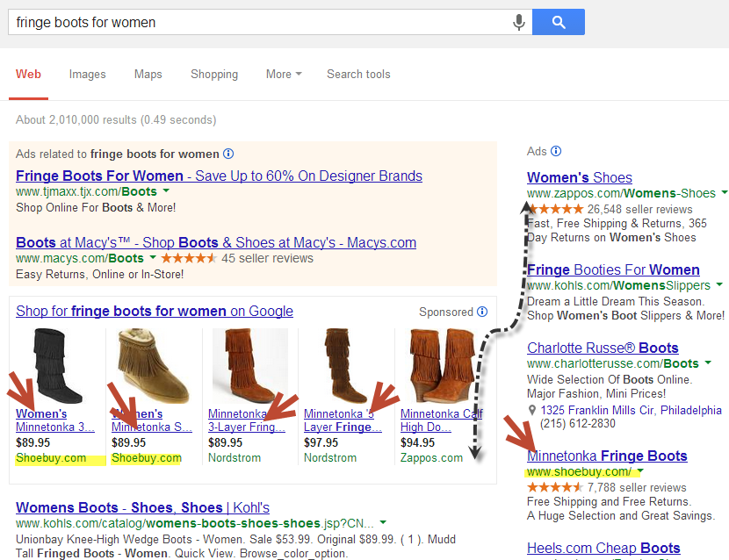Click the tan fringe ankle boot image
Screen dimensions: 729x560
[154, 366]
